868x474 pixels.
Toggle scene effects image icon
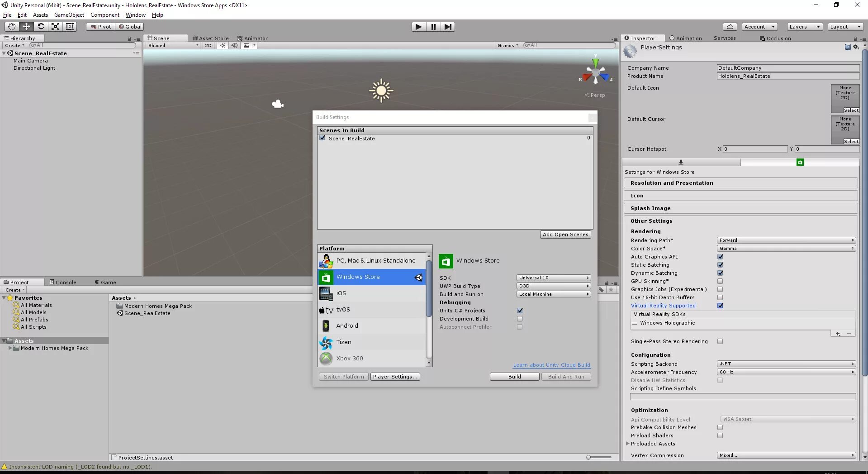247,45
